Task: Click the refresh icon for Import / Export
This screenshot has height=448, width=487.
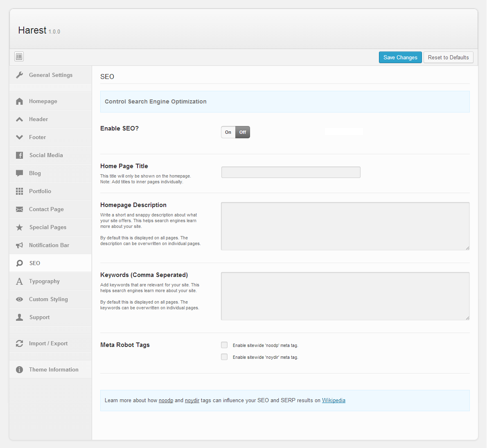Action: coord(19,344)
